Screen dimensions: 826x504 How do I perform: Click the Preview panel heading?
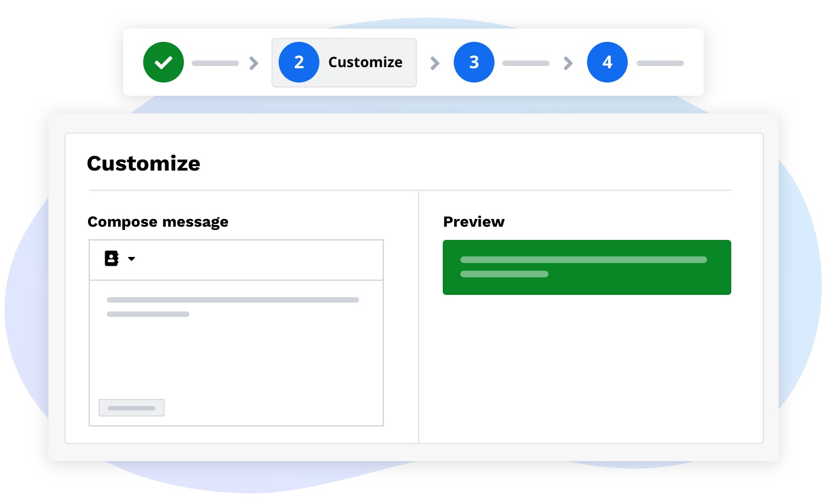474,222
